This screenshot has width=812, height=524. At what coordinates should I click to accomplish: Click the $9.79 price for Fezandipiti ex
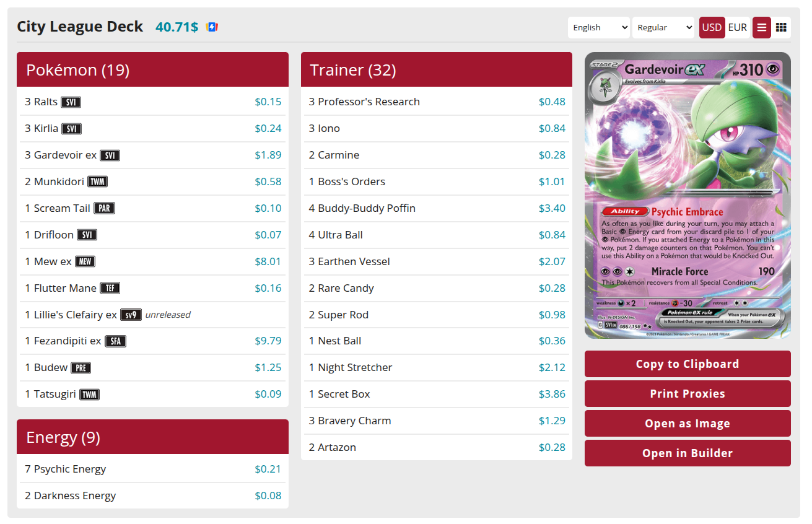pyautogui.click(x=268, y=341)
